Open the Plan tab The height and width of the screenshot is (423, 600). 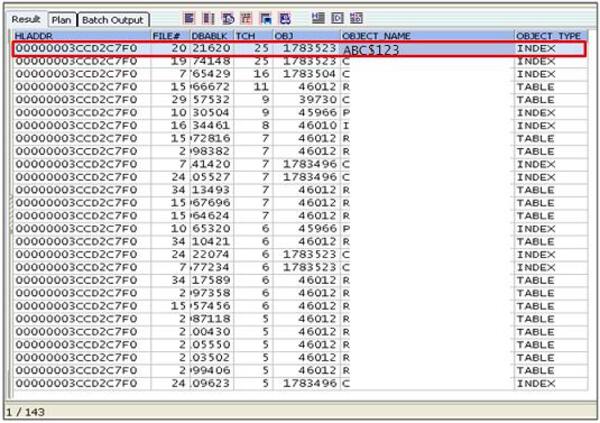point(62,20)
